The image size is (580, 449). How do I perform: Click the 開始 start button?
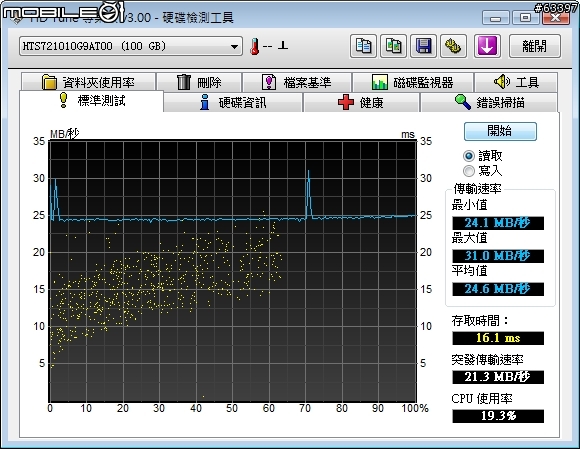pos(500,131)
